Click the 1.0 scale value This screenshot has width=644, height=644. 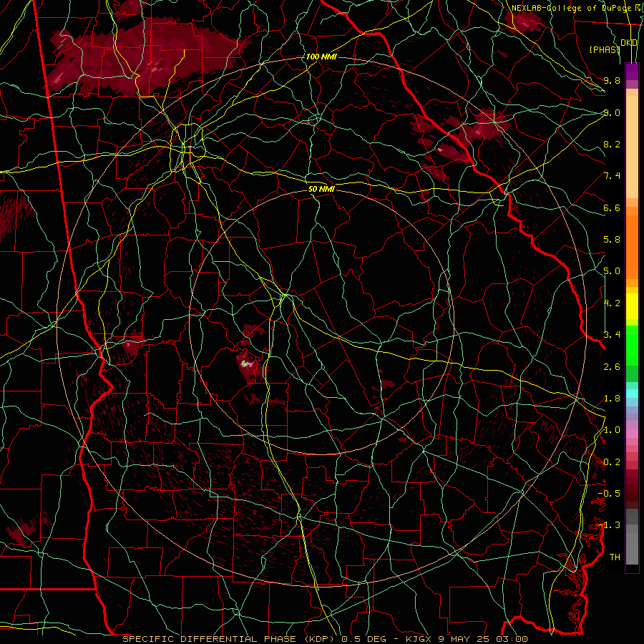pyautogui.click(x=612, y=430)
